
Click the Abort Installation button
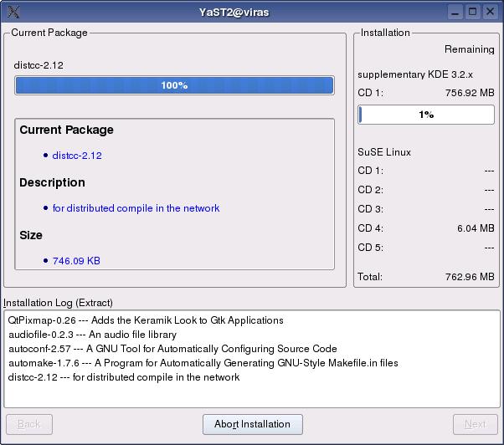coord(253,424)
